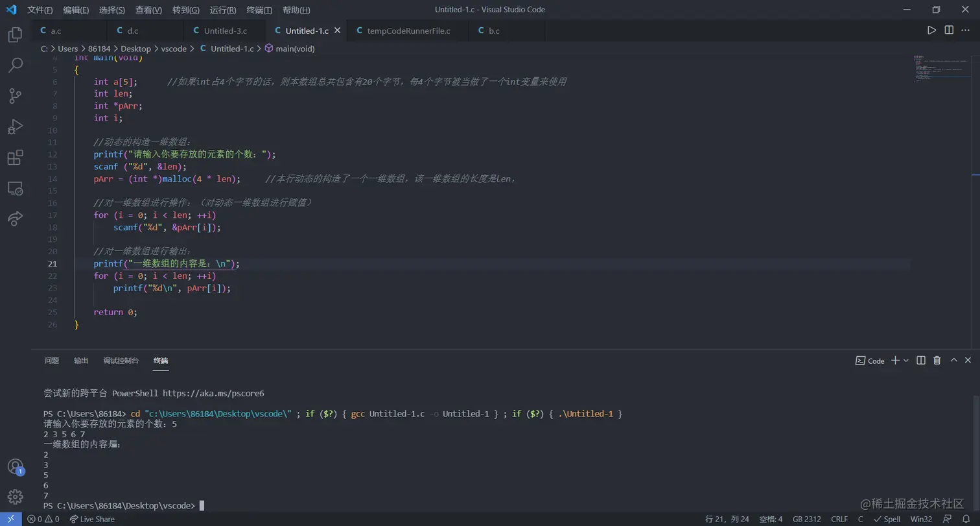Open the Search view in activity bar
The width and height of the screenshot is (980, 526).
point(15,65)
